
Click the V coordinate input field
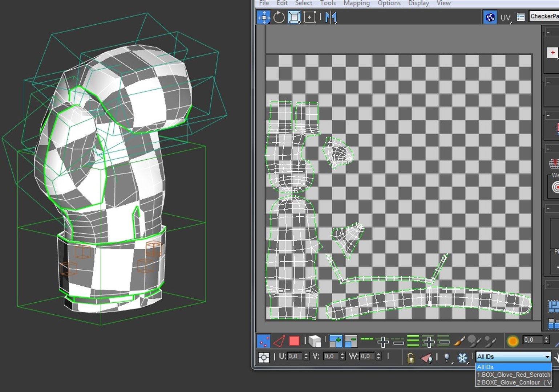(x=331, y=356)
